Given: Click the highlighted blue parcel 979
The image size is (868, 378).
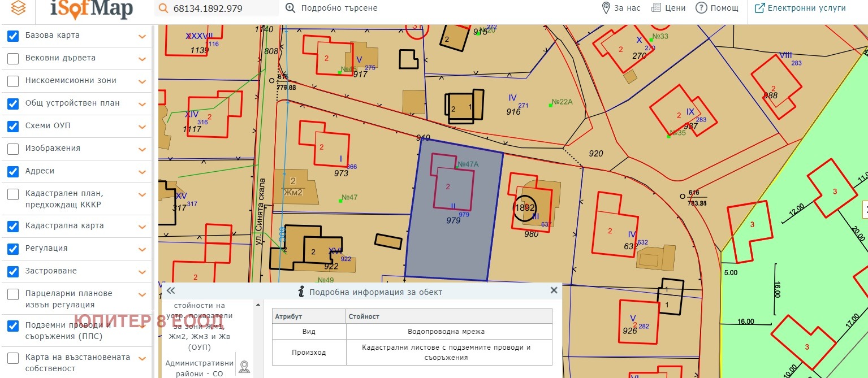Looking at the screenshot, I should (452, 243).
